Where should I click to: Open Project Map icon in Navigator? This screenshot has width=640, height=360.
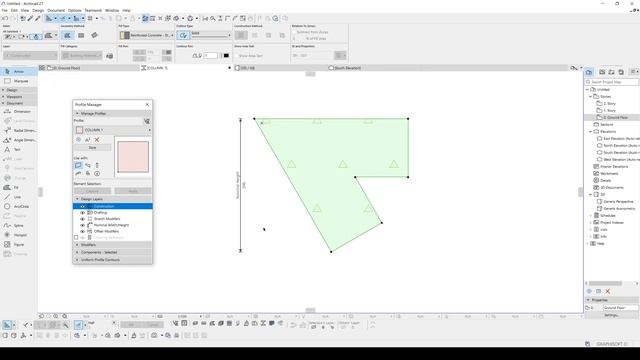tap(589, 72)
